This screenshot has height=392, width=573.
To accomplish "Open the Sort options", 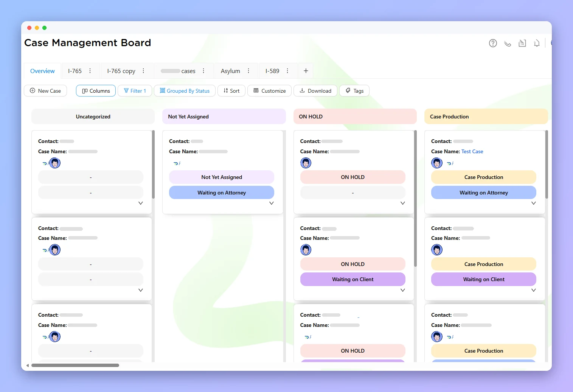I will [231, 91].
